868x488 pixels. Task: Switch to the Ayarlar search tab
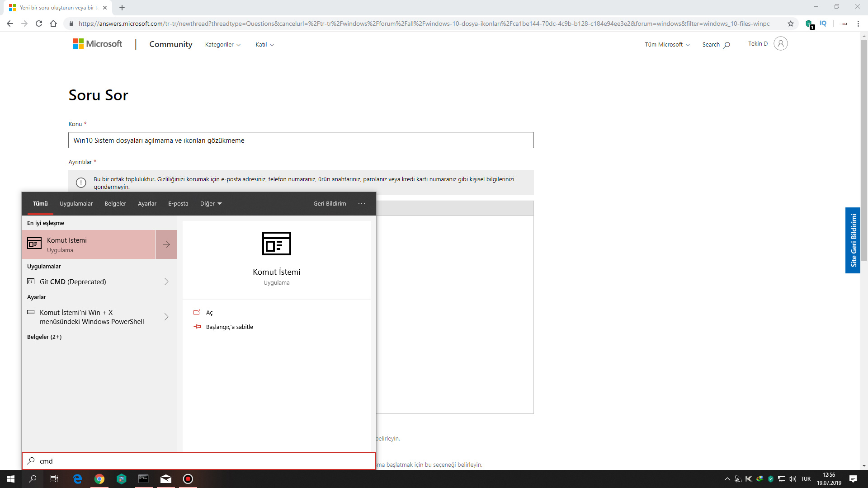147,204
